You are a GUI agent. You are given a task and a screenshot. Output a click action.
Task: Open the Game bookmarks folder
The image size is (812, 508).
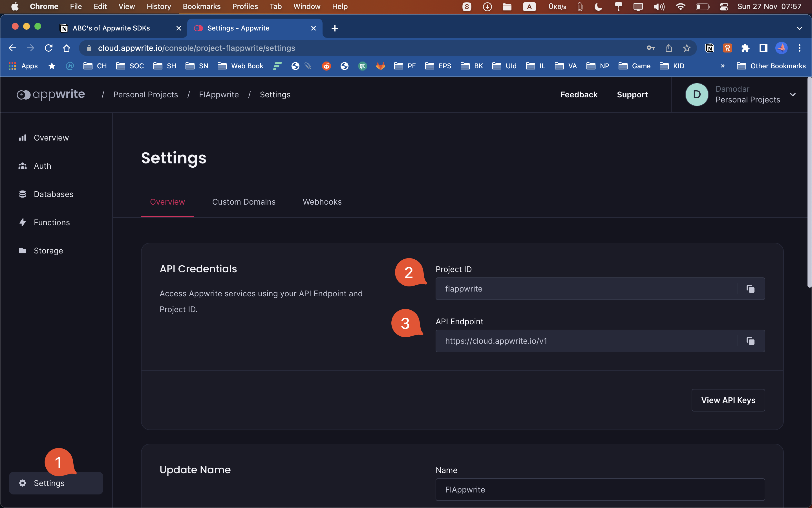634,66
